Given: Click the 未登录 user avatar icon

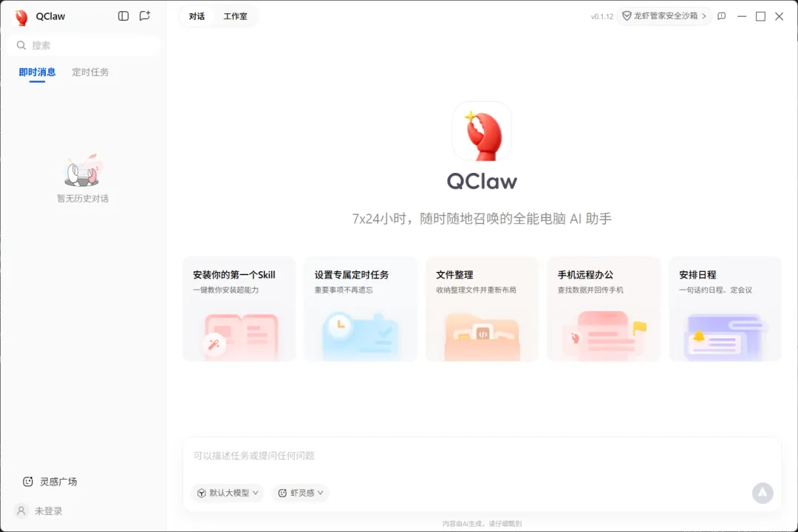Looking at the screenshot, I should [21, 511].
